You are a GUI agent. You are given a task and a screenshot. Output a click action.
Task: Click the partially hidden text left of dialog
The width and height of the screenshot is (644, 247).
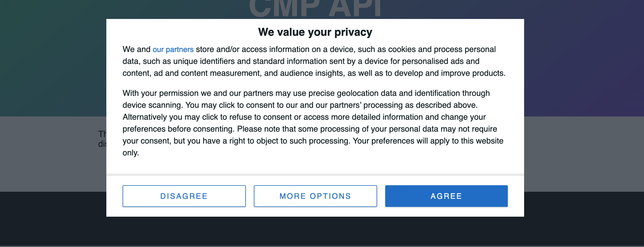[102, 139]
